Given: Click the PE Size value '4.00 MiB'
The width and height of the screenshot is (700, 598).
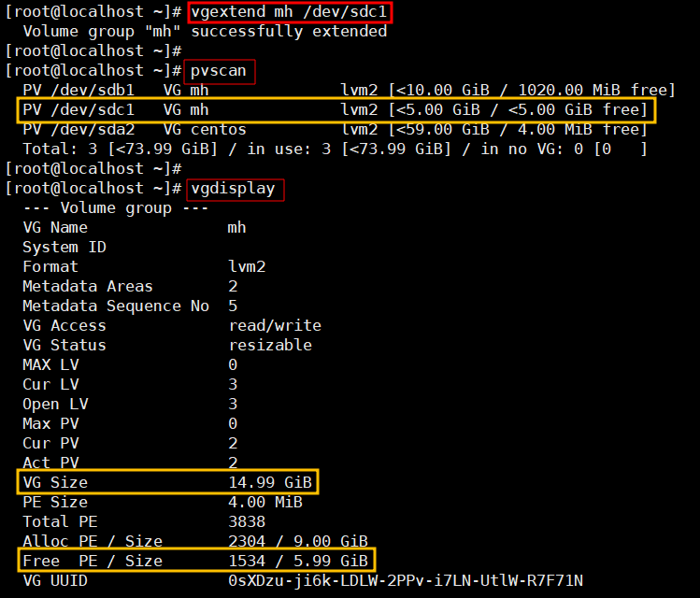Looking at the screenshot, I should [x=265, y=502].
